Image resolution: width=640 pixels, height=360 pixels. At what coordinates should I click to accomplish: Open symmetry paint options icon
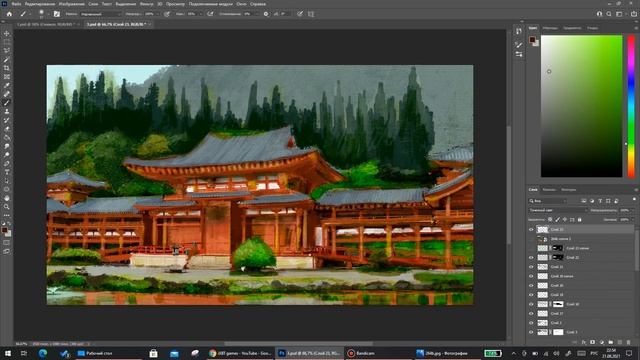pyautogui.click(x=311, y=14)
